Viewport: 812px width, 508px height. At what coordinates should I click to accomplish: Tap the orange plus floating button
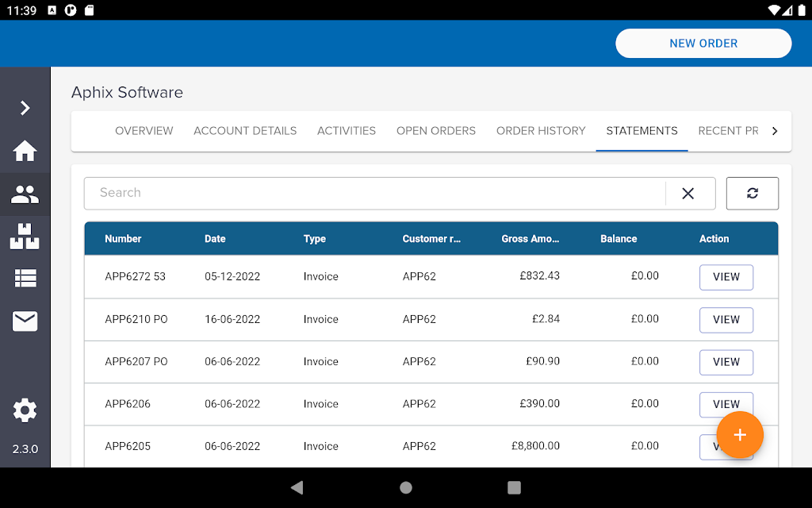739,435
